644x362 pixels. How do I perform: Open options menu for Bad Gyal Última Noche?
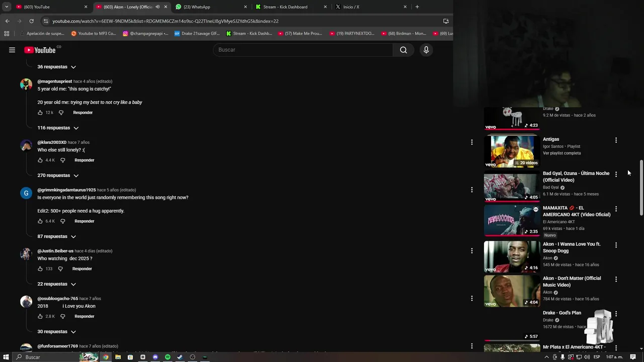point(616,174)
